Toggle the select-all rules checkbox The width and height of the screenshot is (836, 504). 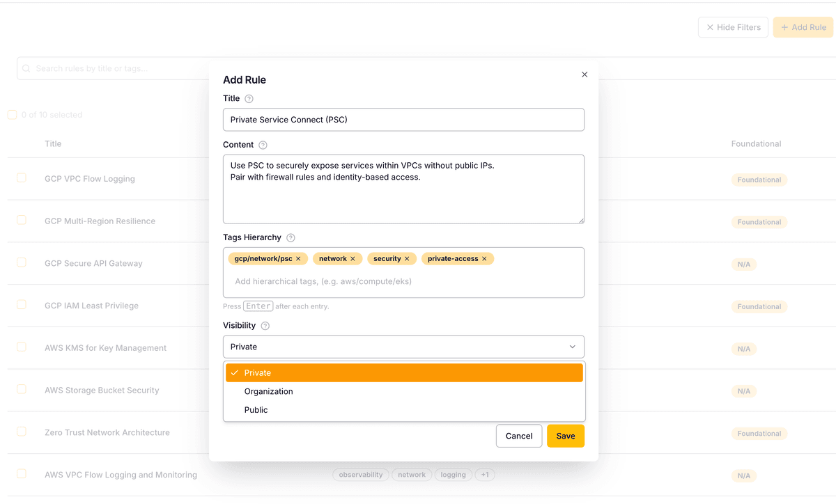pyautogui.click(x=13, y=115)
